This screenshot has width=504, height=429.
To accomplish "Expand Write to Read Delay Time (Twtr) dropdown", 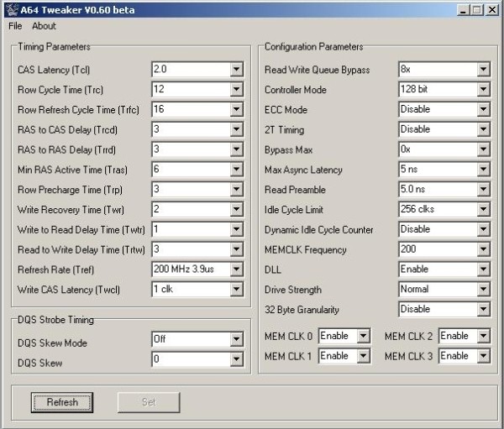I will coord(236,229).
